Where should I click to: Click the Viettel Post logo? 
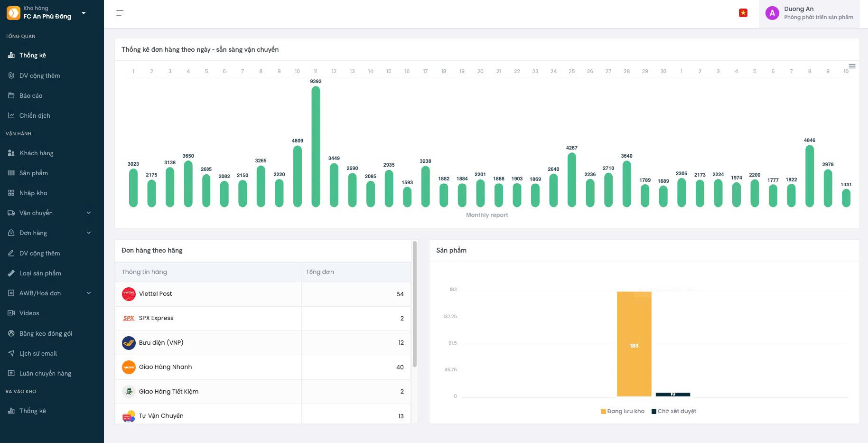coord(129,294)
